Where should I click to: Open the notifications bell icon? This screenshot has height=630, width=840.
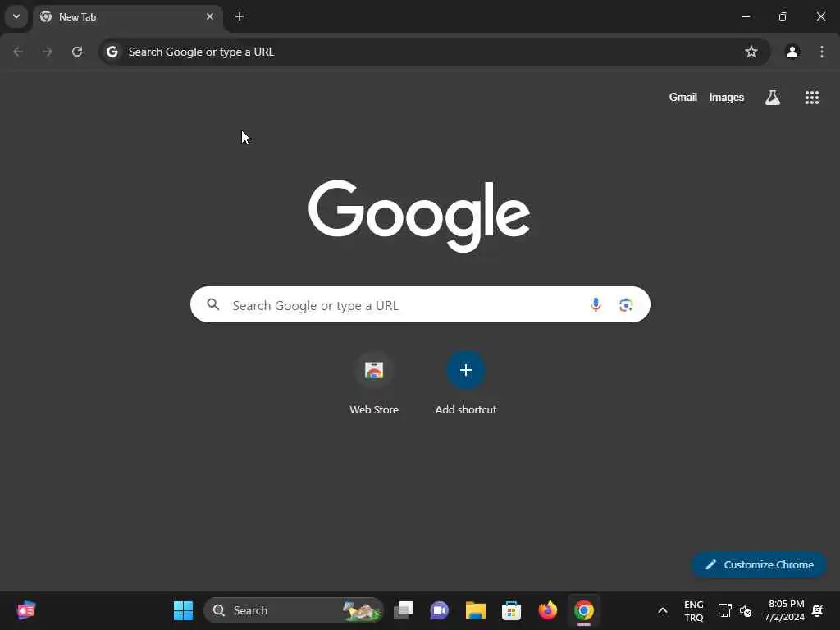(818, 610)
